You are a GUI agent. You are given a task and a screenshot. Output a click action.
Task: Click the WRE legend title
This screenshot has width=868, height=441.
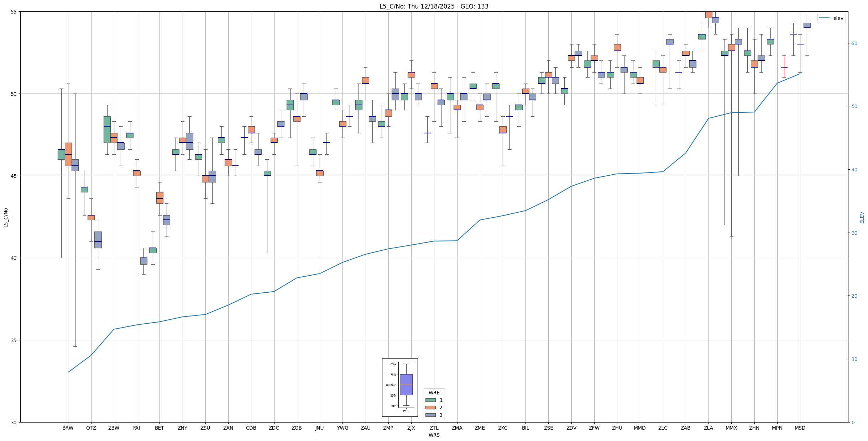[x=434, y=393]
